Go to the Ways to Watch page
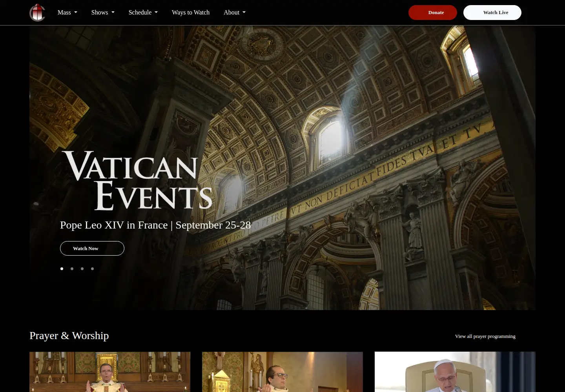This screenshot has height=392, width=565. (191, 13)
